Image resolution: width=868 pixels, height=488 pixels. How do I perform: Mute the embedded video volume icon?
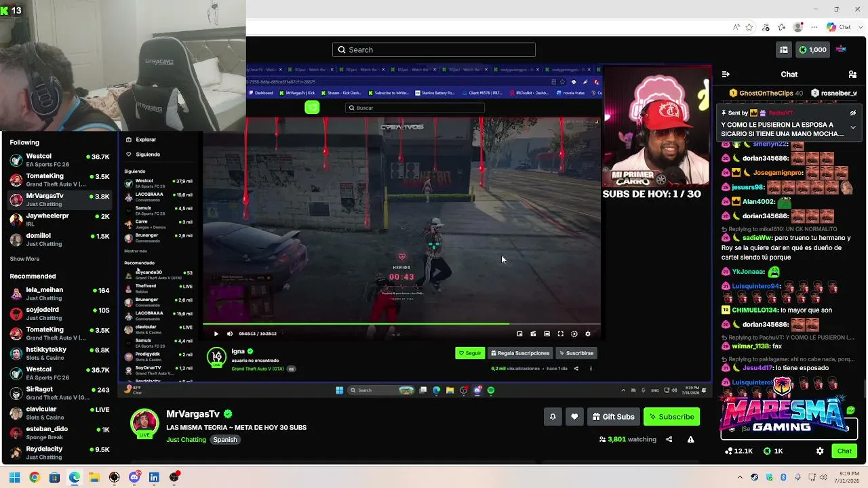pyautogui.click(x=229, y=333)
